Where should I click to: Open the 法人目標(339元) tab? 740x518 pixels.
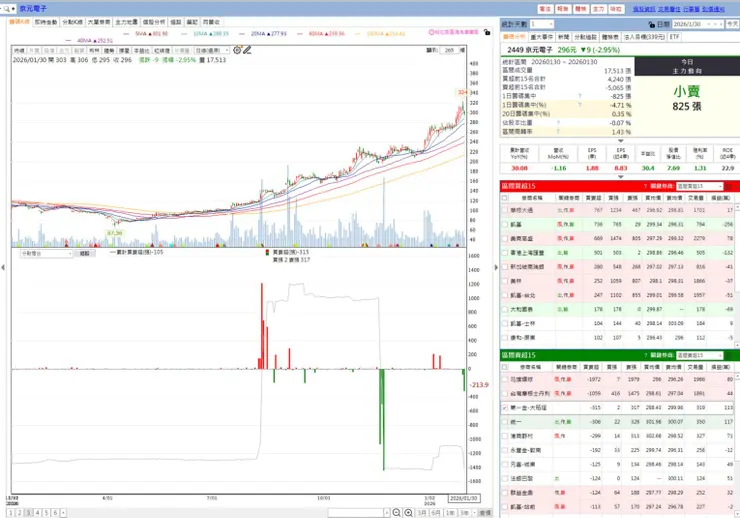[644, 37]
